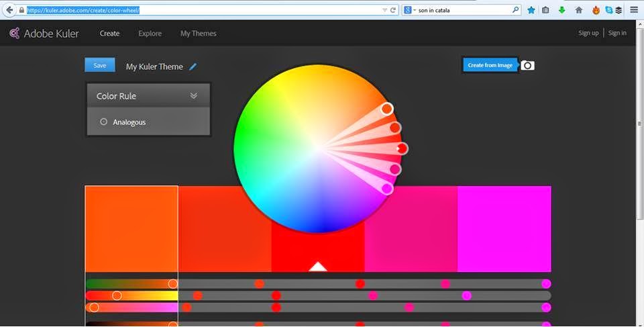Select the red-orange second color swatch
Screen dimensions: 644x327
point(225,229)
